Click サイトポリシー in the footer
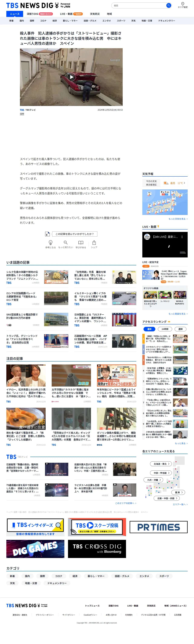194x644 pixels. 69,615
